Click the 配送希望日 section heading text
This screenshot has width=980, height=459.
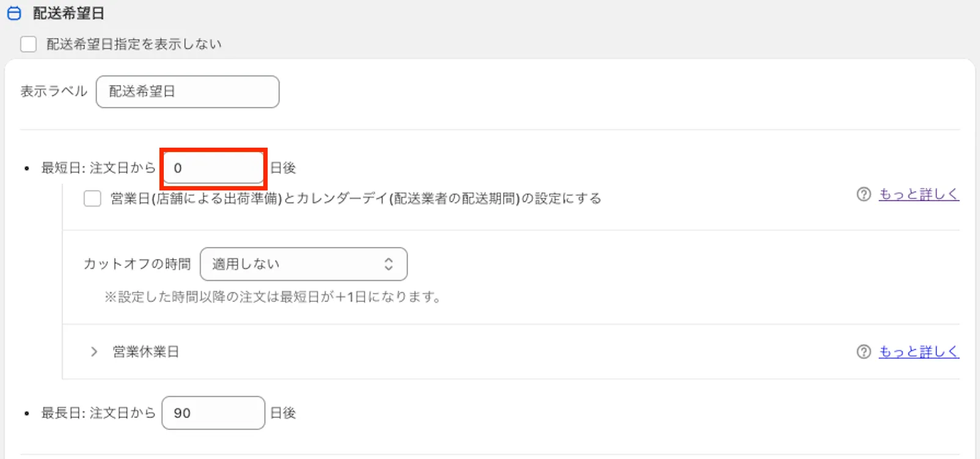(x=68, y=13)
